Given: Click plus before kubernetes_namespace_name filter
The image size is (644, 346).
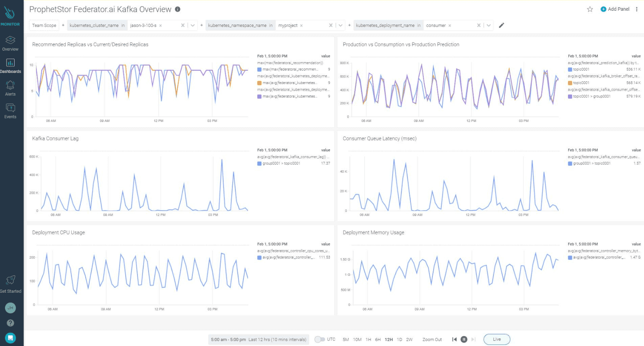Looking at the screenshot, I should 201,25.
